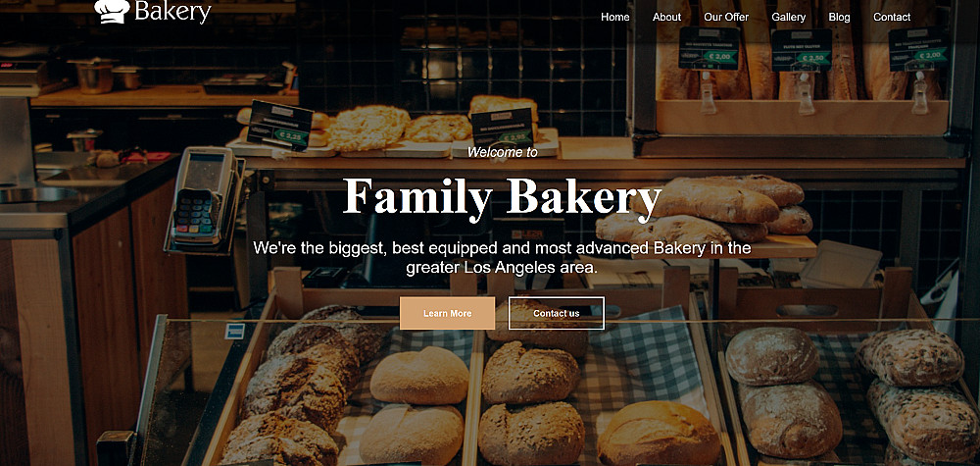Click the Bakery logo text
This screenshot has width=980, height=466.
[172, 12]
